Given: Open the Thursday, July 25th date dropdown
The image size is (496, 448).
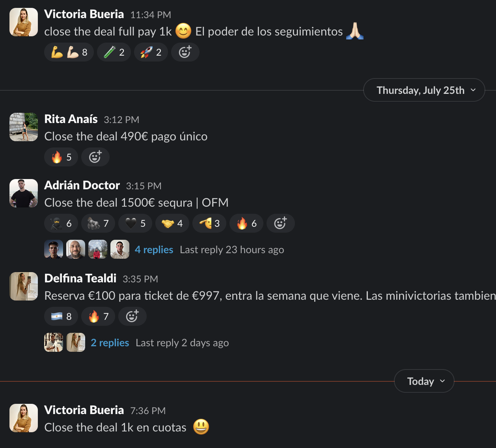Looking at the screenshot, I should (x=424, y=90).
